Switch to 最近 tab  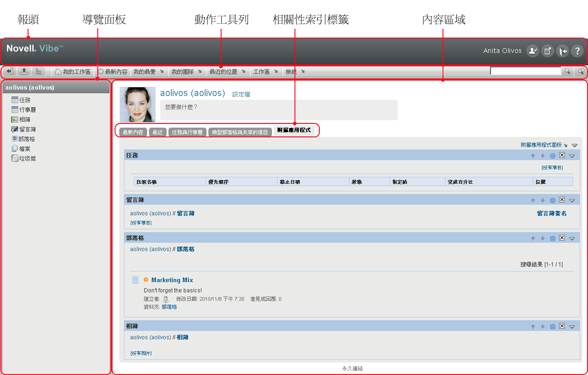pyautogui.click(x=158, y=132)
